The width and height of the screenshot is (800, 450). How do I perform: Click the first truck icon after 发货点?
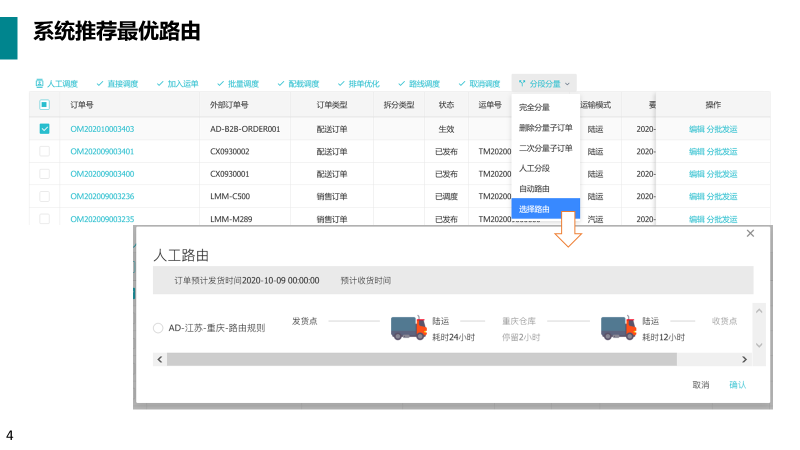[408, 328]
